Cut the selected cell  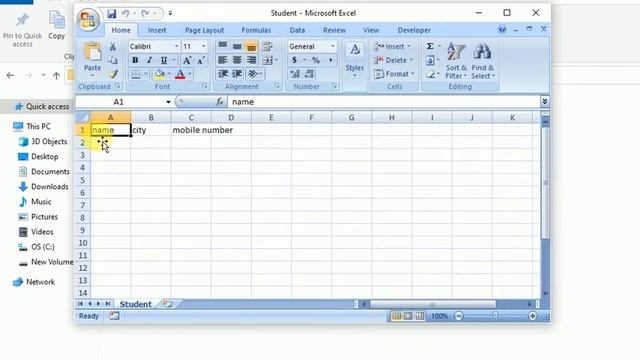pos(113,47)
